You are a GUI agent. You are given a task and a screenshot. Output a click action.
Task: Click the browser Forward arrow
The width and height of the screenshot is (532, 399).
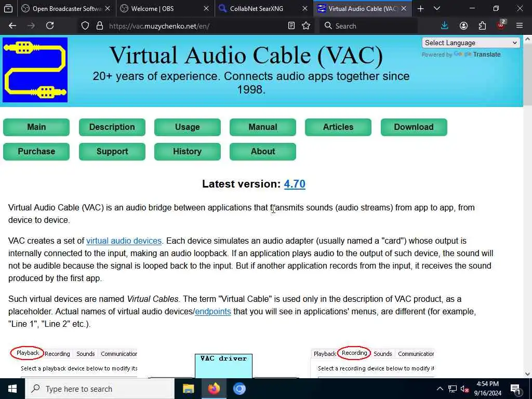[31, 26]
